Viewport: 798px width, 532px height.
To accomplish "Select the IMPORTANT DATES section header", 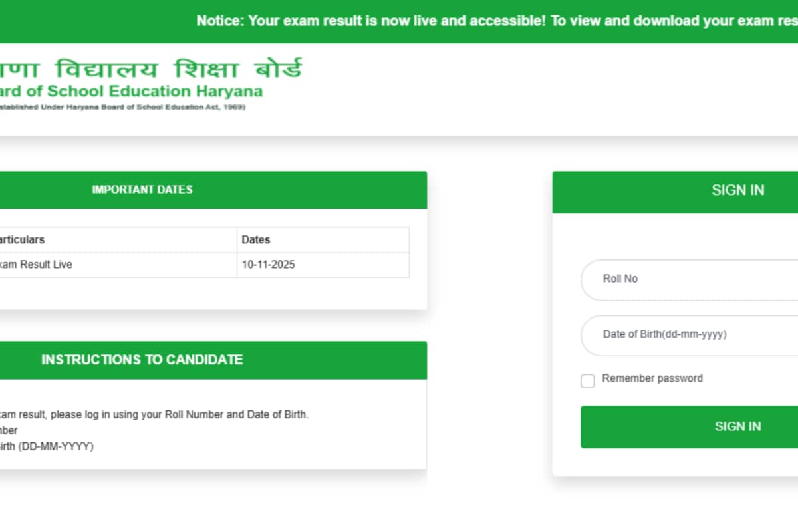I will coord(142,190).
